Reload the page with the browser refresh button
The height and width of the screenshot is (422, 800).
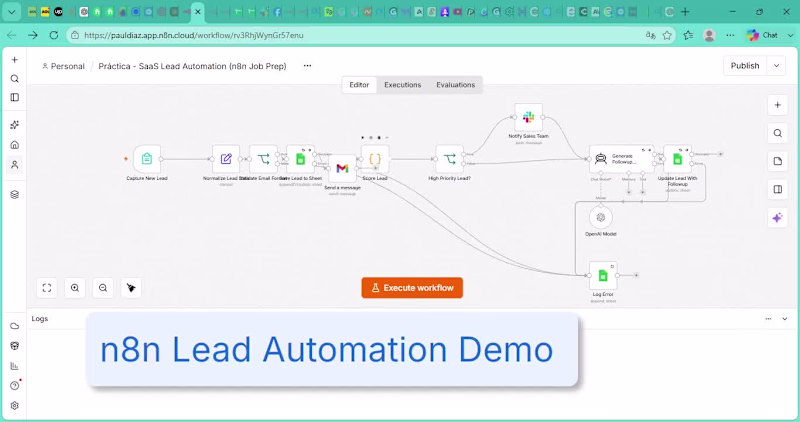pyautogui.click(x=54, y=35)
